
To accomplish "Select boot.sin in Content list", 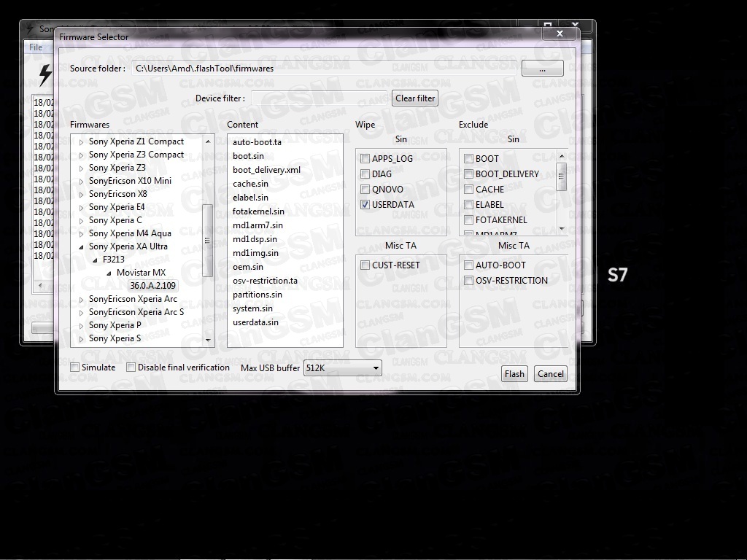I will point(248,156).
